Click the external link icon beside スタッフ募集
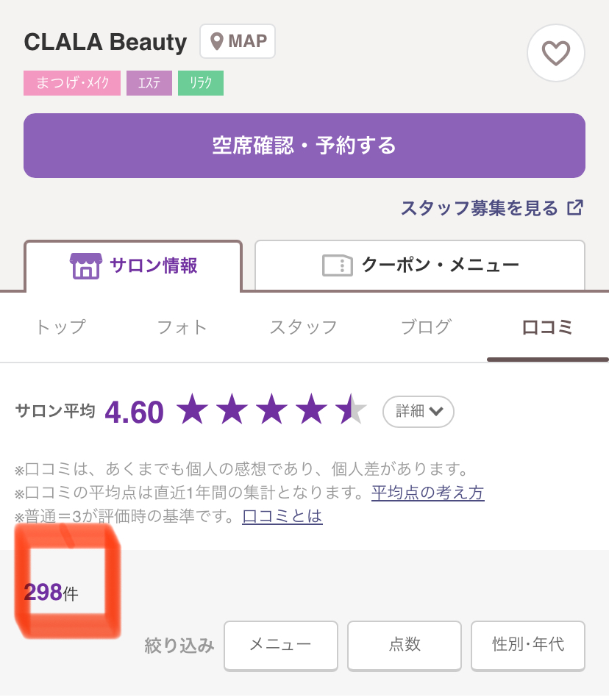 pos(575,207)
